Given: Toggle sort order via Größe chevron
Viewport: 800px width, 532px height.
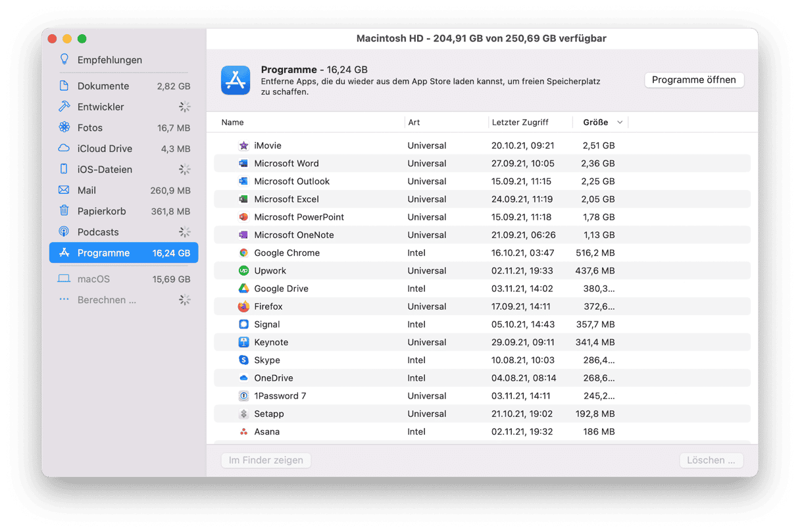Looking at the screenshot, I should (x=620, y=122).
